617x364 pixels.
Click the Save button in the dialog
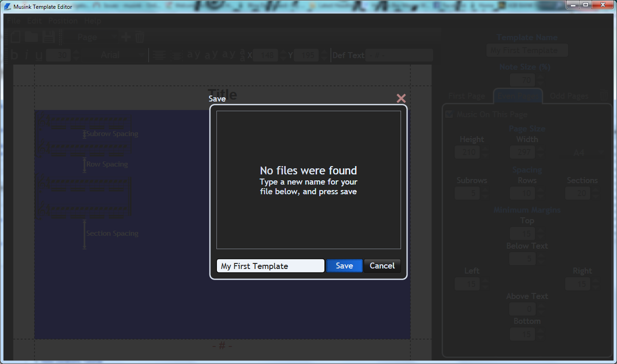pos(344,266)
